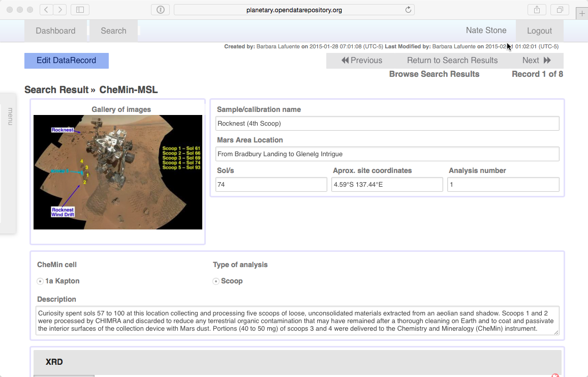Reload the page with the refresh icon
The image size is (588, 377).
pos(409,10)
